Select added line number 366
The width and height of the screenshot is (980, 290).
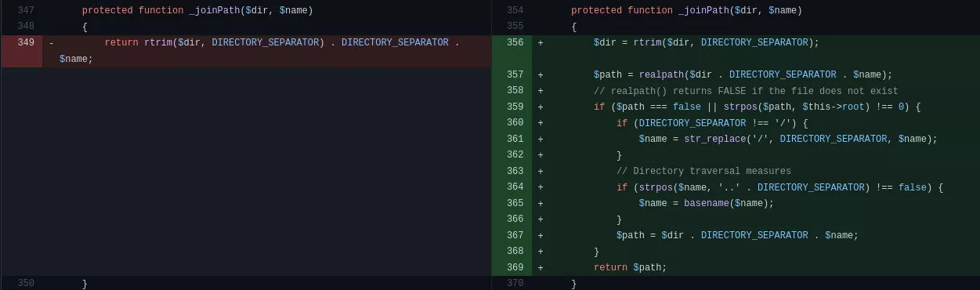point(515,219)
